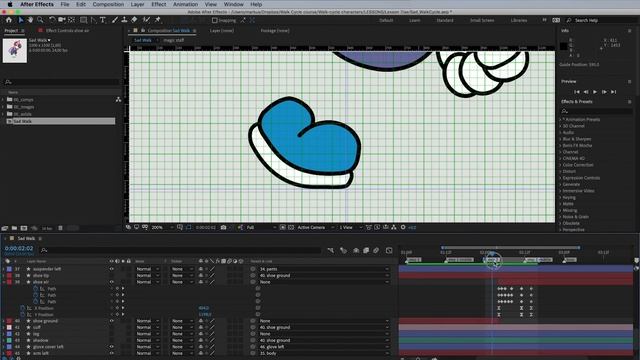Select the Brush tool
Screen dimensions: 640x360
pos(115,20)
